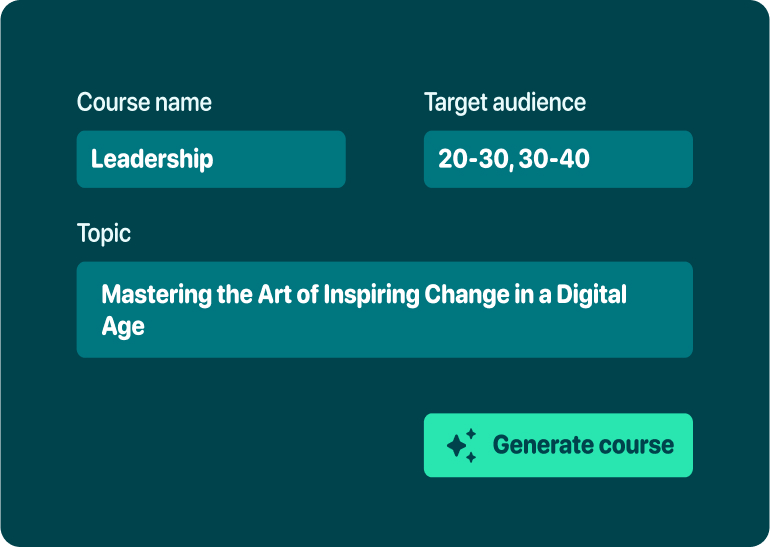Click the Course name label
The image size is (770, 547).
click(x=144, y=102)
